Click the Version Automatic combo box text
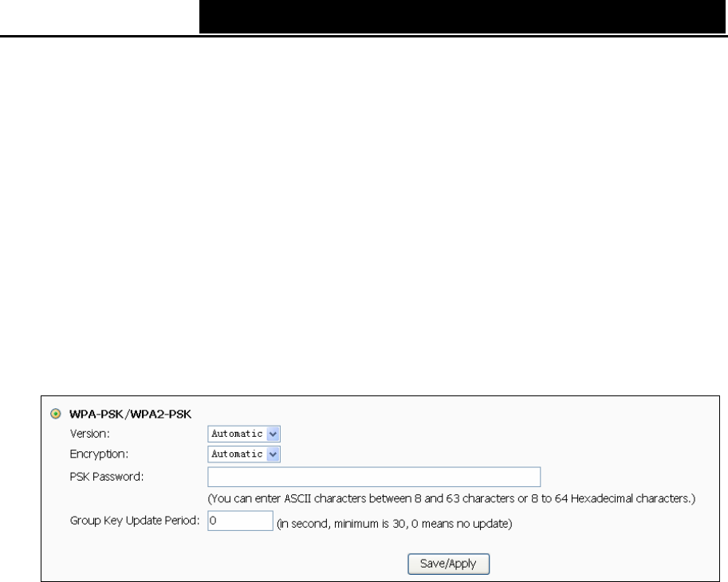 [238, 434]
